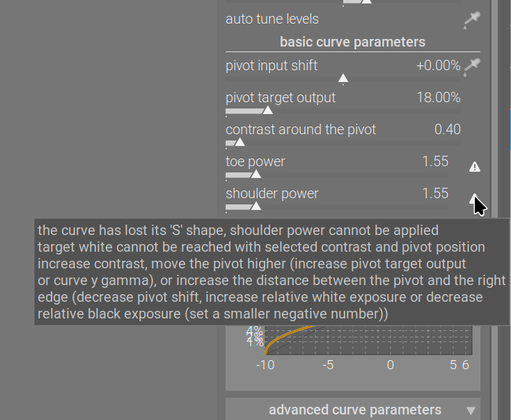
Task: Click the toe power warning icon
Action: 475,167
